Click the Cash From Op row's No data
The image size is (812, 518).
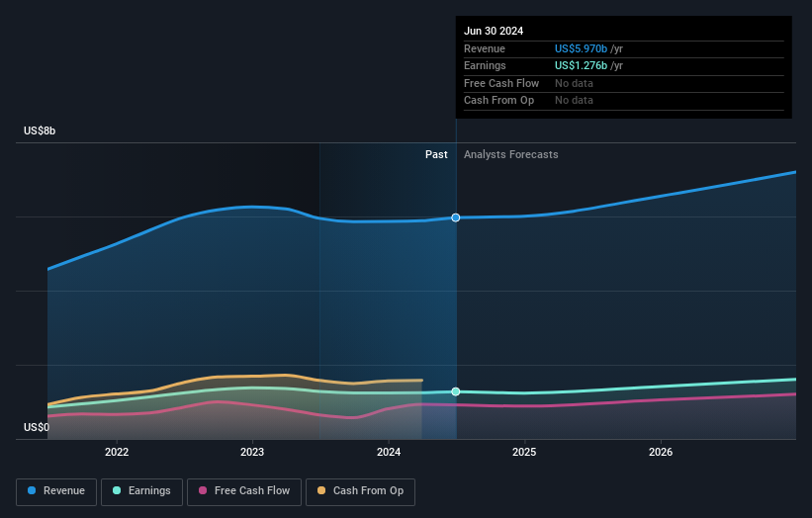(x=574, y=101)
